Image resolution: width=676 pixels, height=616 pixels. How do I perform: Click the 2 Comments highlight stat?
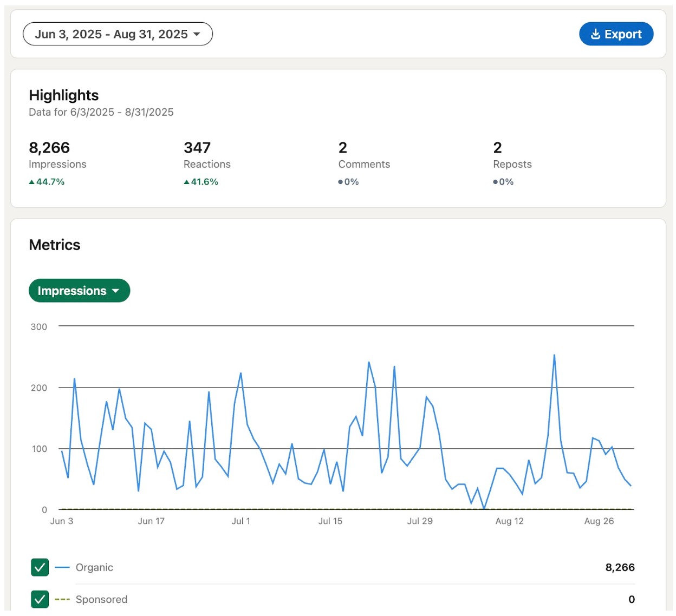343,148
